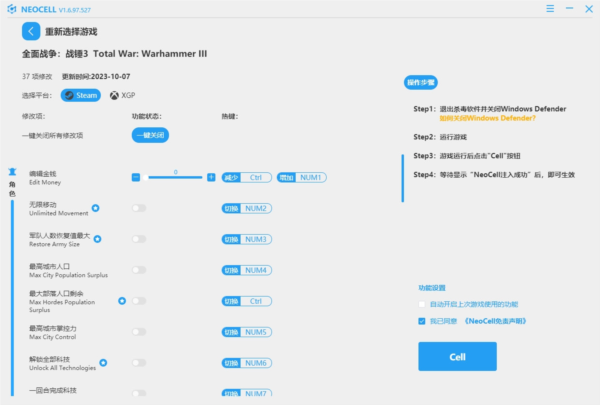The height and width of the screenshot is (405, 600).
Task: Click the info icon beside Unlimited Movement
Action: click(95, 208)
